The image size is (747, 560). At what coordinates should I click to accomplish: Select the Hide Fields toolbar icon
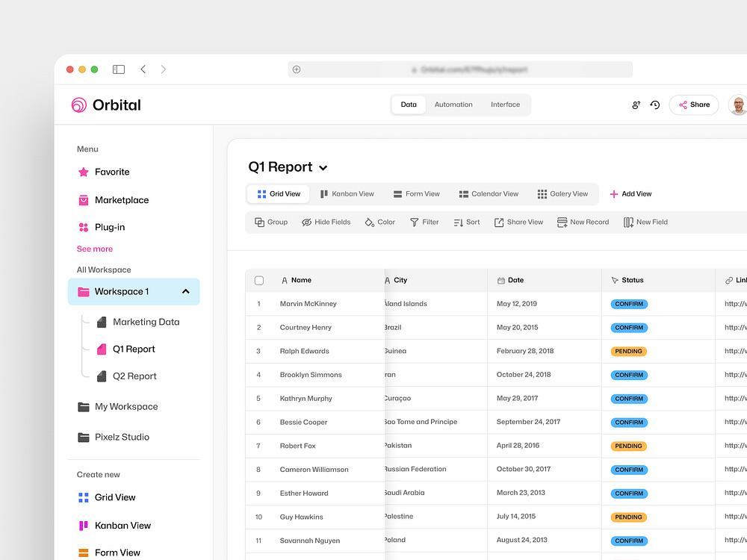[306, 222]
